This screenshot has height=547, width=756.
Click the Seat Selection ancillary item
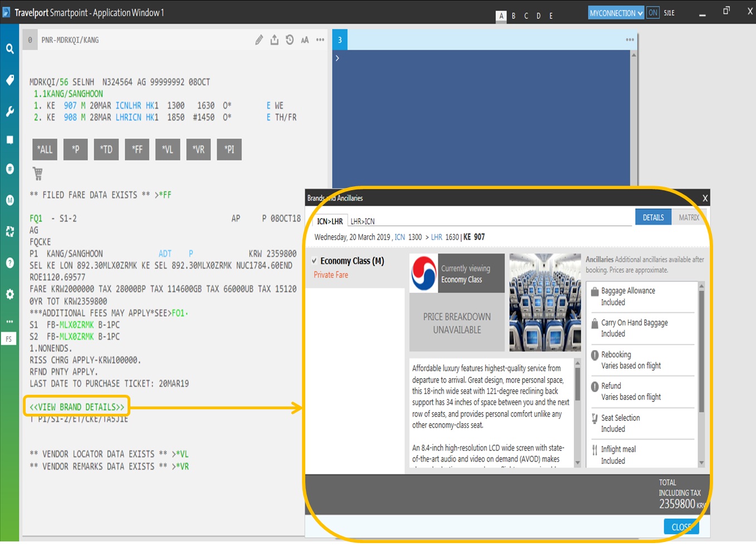tap(641, 423)
